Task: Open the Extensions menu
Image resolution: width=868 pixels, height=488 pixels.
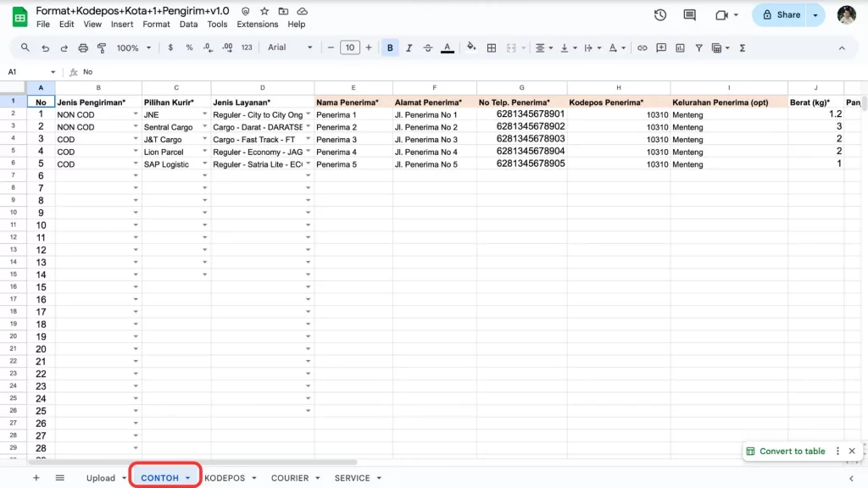Action: [257, 25]
